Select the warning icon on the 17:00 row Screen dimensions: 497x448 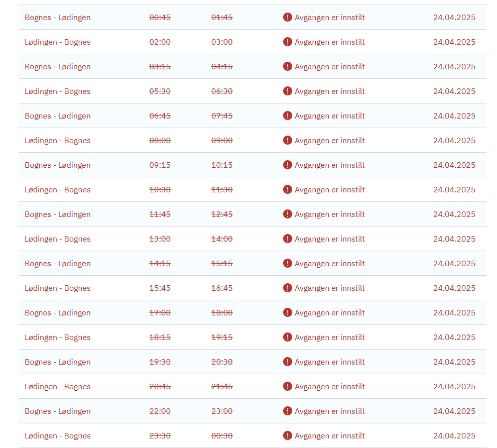pos(288,313)
